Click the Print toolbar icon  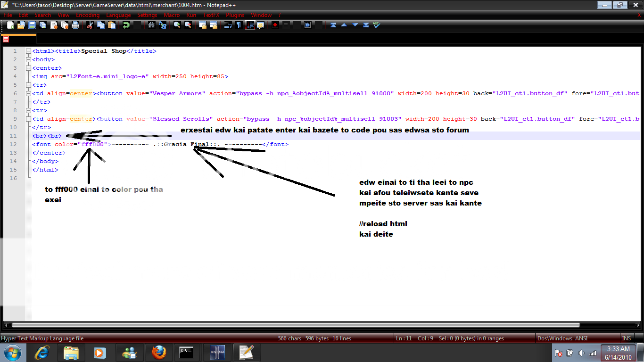pyautogui.click(x=75, y=25)
